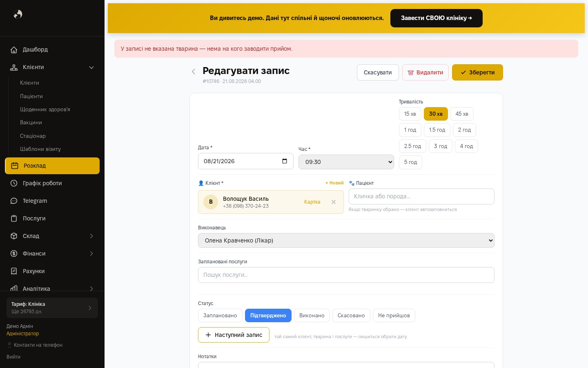Open the calendar picker icon in date field
Viewport: 588px width, 368px height.
point(285,161)
